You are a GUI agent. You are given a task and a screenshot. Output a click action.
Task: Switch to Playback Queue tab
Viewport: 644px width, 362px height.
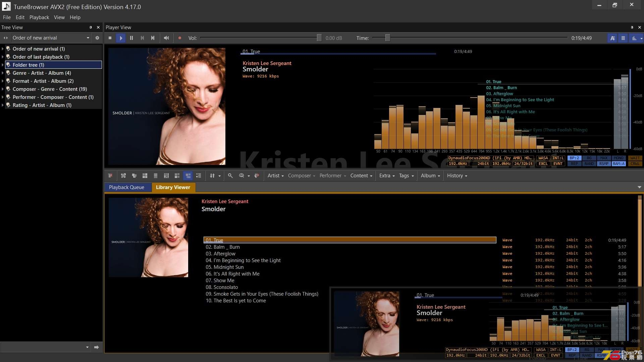[126, 187]
